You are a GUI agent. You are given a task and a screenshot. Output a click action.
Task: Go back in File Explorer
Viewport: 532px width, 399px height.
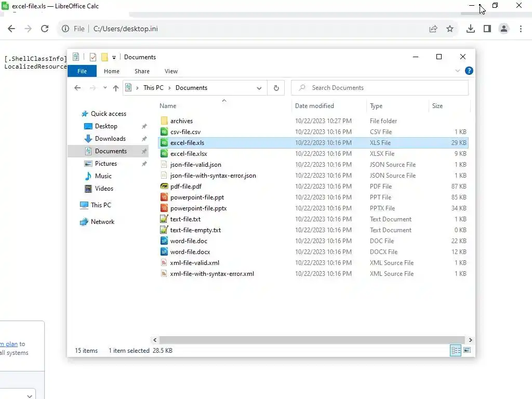click(x=77, y=88)
